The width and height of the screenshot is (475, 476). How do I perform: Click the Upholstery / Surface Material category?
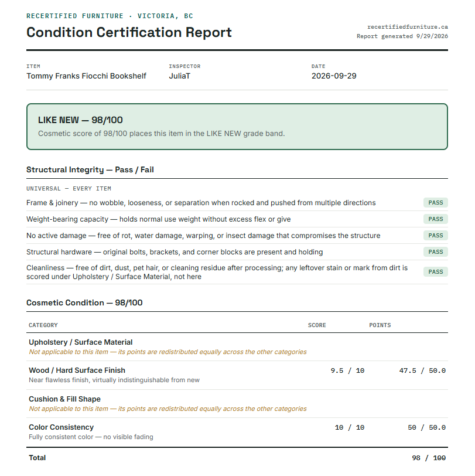click(x=81, y=342)
